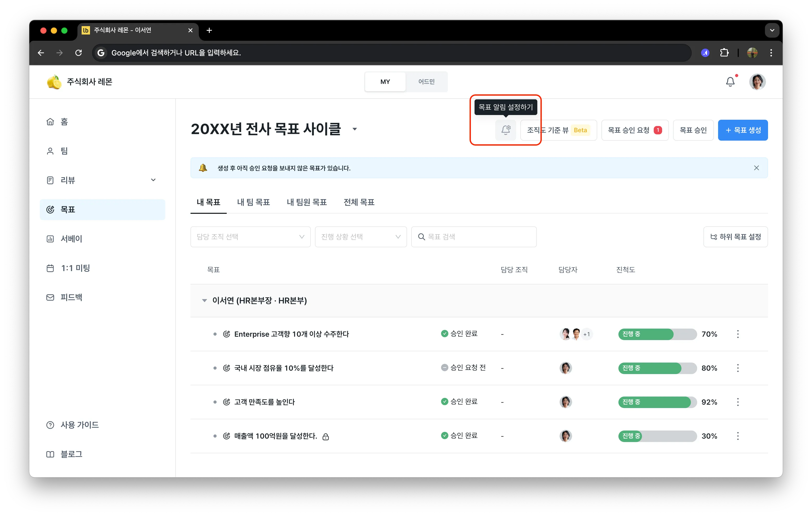812x516 pixels.
Task: Open the user profile avatar in app header
Action: click(x=757, y=82)
